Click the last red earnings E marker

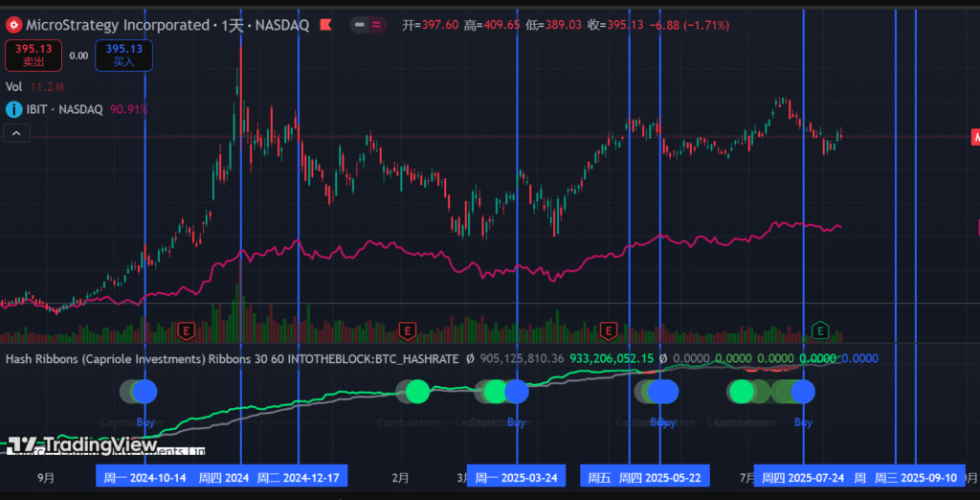[607, 331]
